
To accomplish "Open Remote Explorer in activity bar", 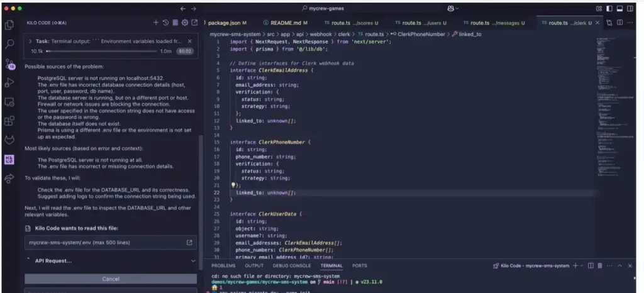I will [9, 102].
